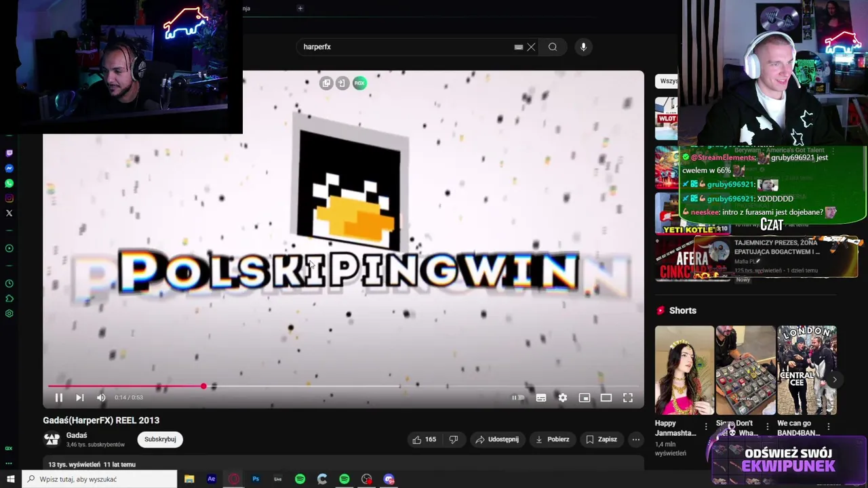Open the player icon in browser sidebar
Viewport: 868px width, 488px height.
pos(9,248)
